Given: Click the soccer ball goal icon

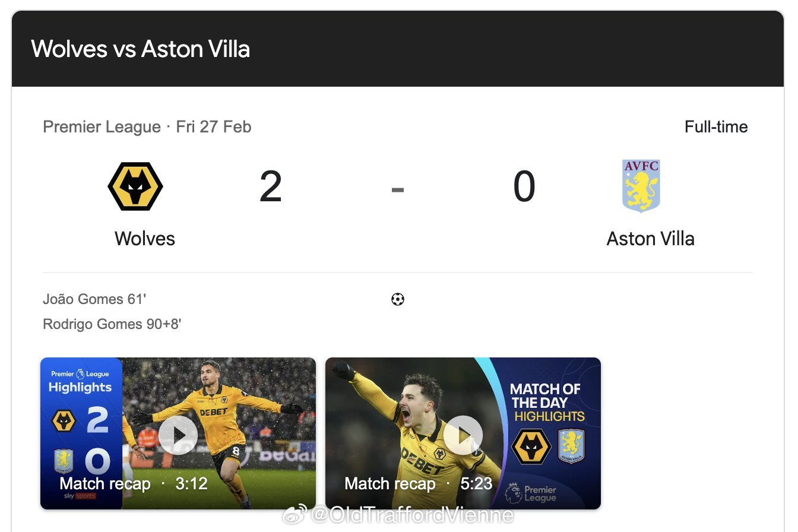Looking at the screenshot, I should click(x=398, y=299).
